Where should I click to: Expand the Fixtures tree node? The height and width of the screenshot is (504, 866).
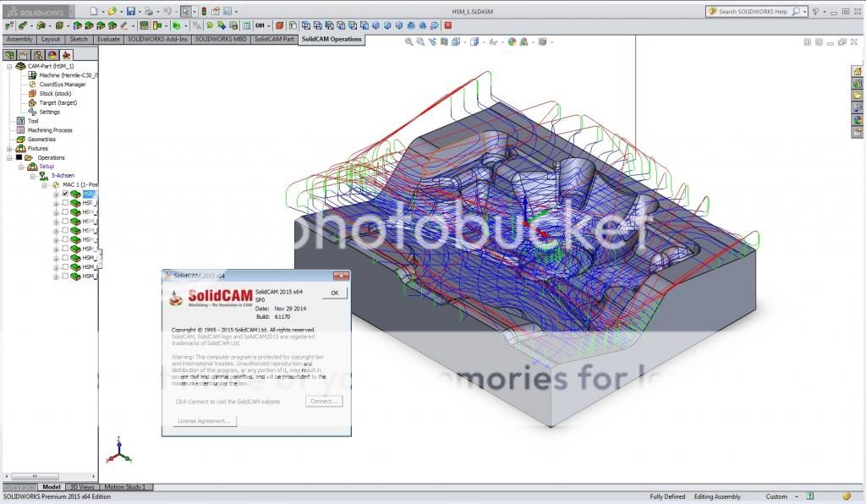[x=9, y=148]
